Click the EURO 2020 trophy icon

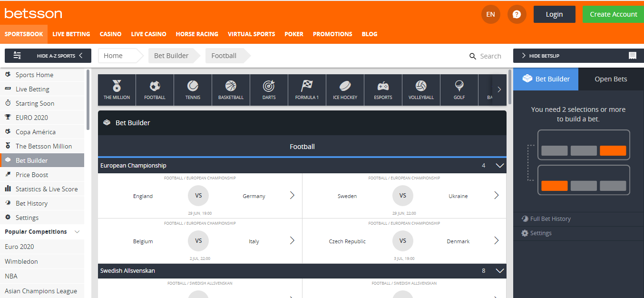point(8,118)
